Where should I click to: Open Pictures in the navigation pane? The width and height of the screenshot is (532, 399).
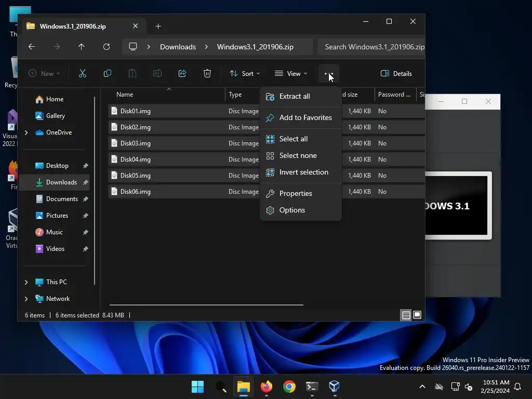tap(57, 216)
